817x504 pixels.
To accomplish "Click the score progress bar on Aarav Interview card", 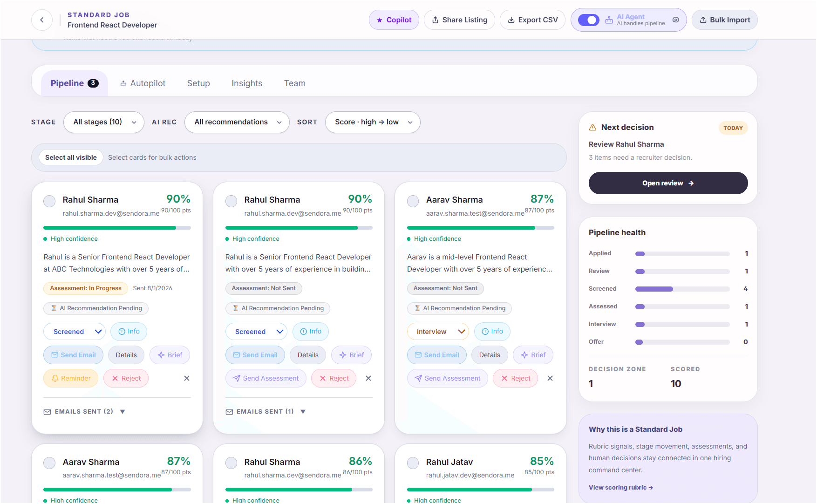I will (481, 228).
